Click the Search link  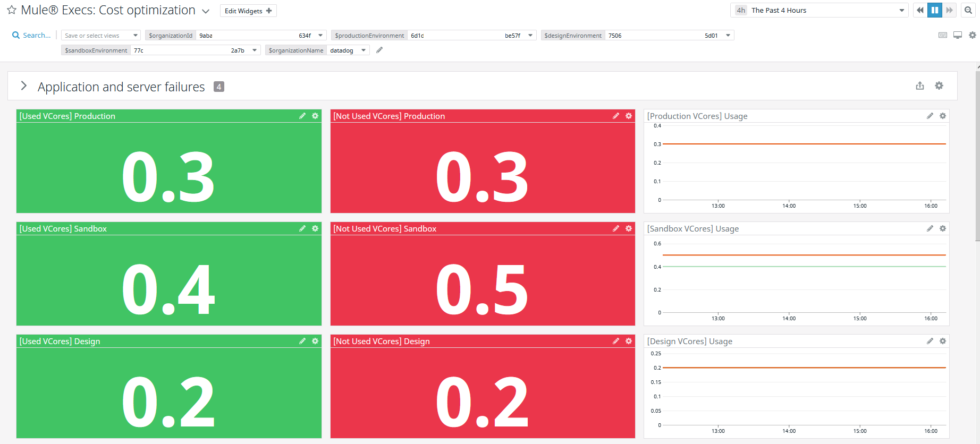(x=31, y=35)
